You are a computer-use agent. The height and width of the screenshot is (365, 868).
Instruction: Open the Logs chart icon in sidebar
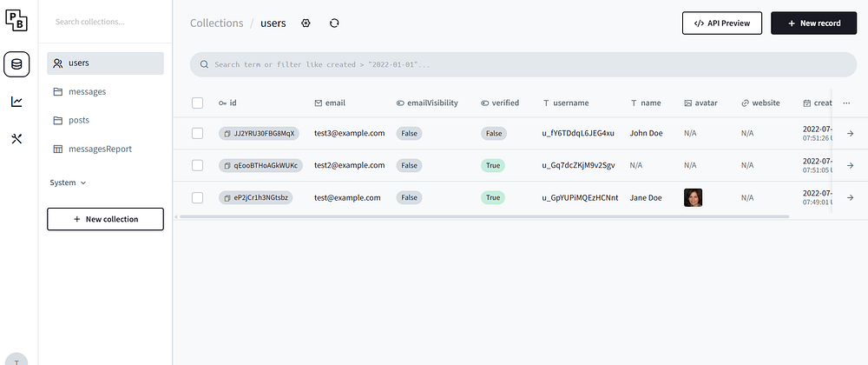pyautogui.click(x=16, y=102)
